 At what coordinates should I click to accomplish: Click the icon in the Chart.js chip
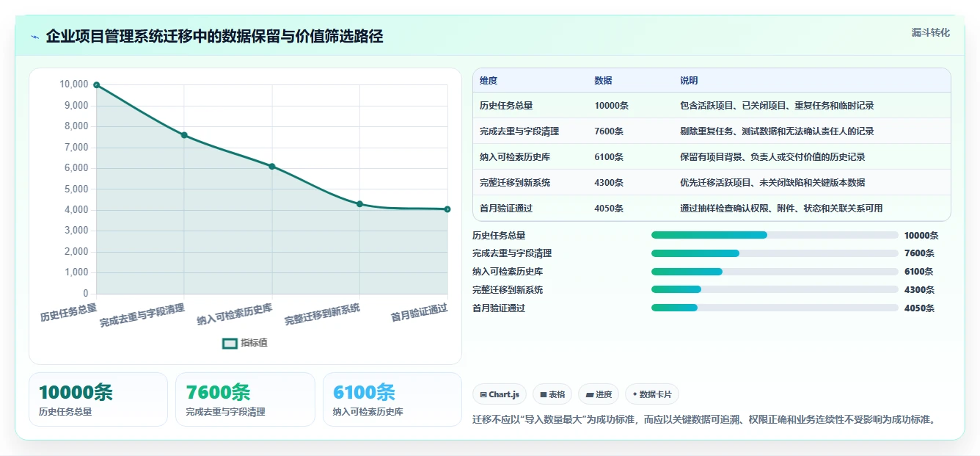click(483, 394)
